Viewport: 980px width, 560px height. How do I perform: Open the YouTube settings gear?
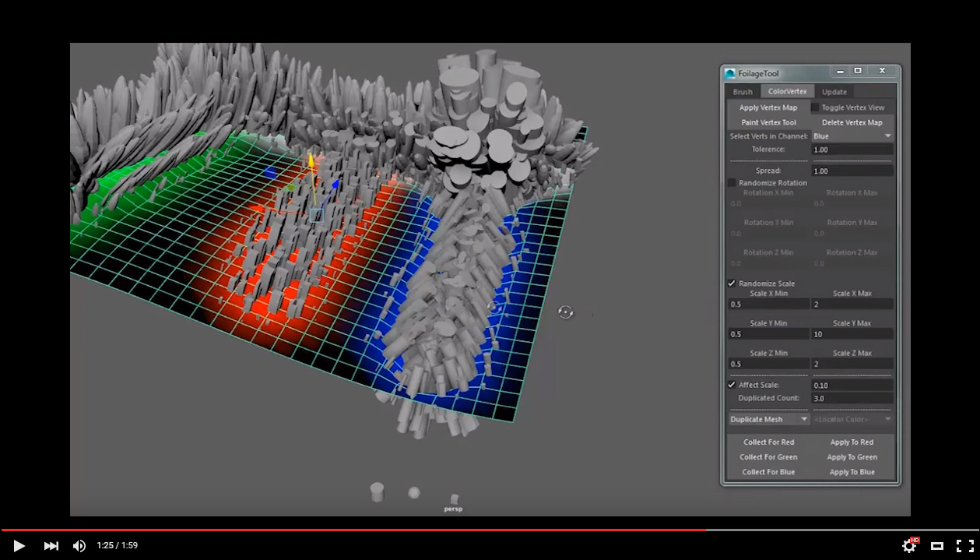point(909,545)
